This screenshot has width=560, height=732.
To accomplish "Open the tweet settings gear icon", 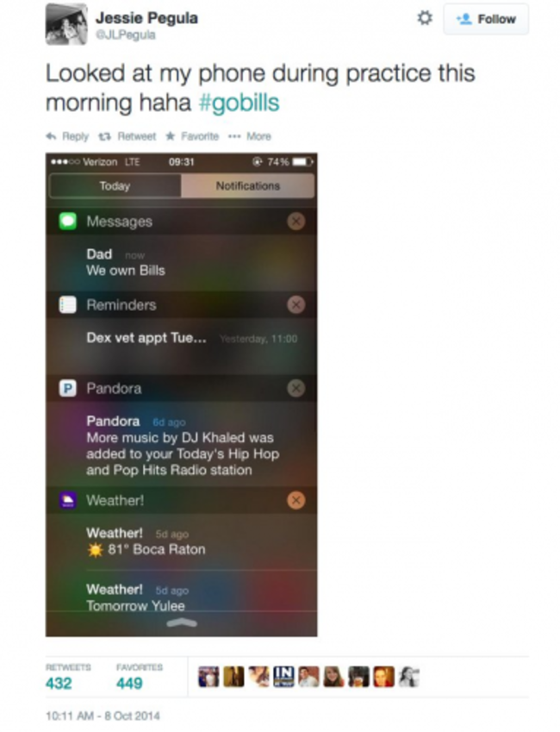I will tap(424, 18).
